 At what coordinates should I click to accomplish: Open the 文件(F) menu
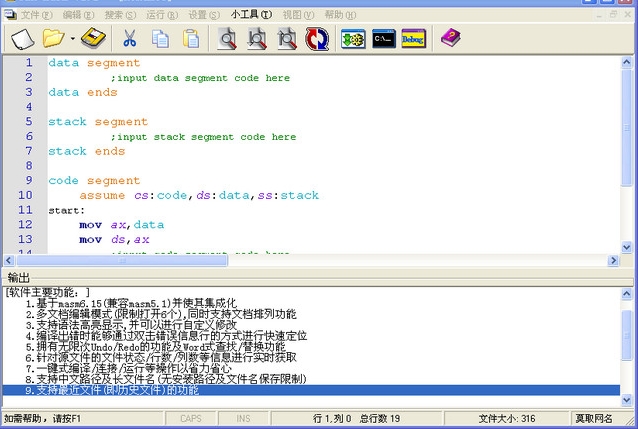tap(35, 15)
